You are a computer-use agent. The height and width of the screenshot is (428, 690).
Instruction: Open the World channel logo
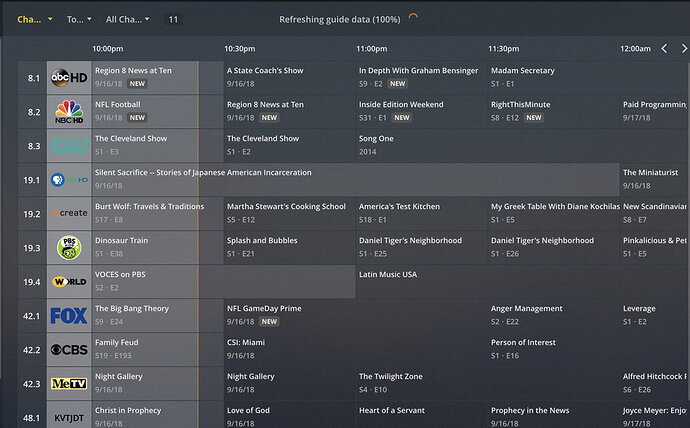tap(69, 282)
